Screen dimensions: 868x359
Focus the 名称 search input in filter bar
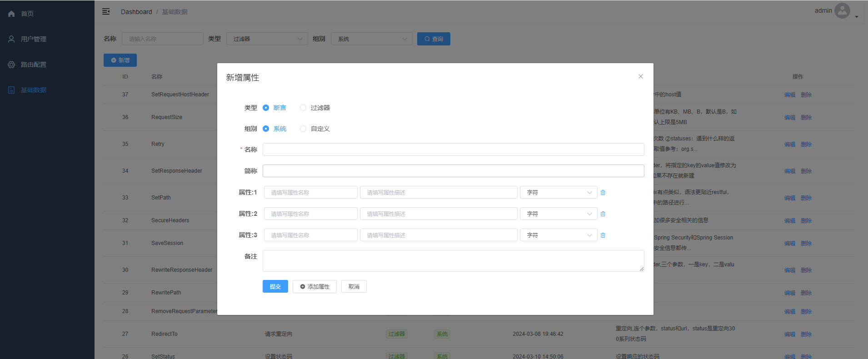tap(163, 39)
